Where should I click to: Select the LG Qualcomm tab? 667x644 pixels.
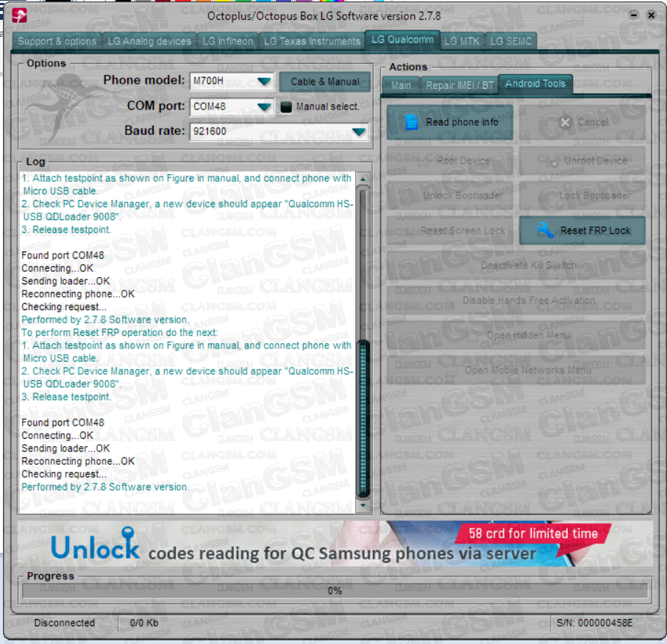pos(402,40)
